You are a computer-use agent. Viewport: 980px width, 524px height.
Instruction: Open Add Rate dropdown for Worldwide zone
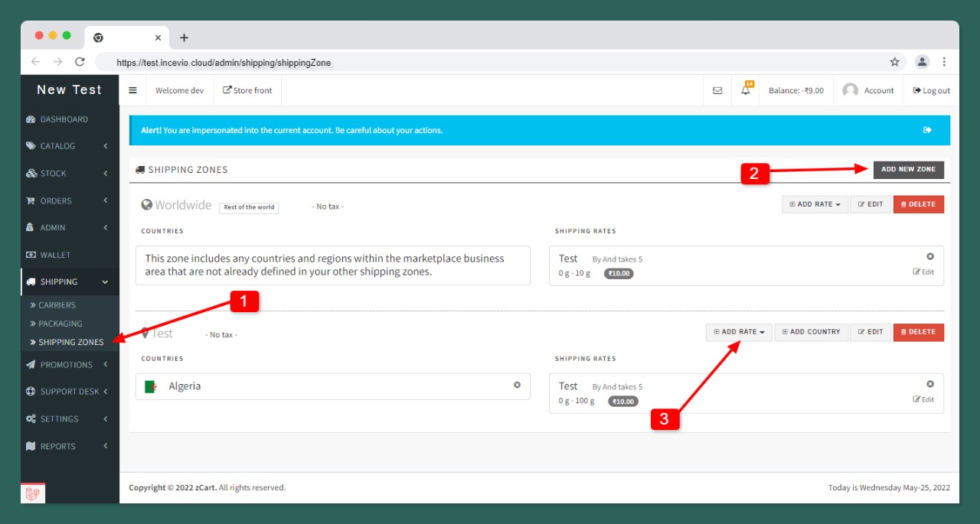(815, 204)
